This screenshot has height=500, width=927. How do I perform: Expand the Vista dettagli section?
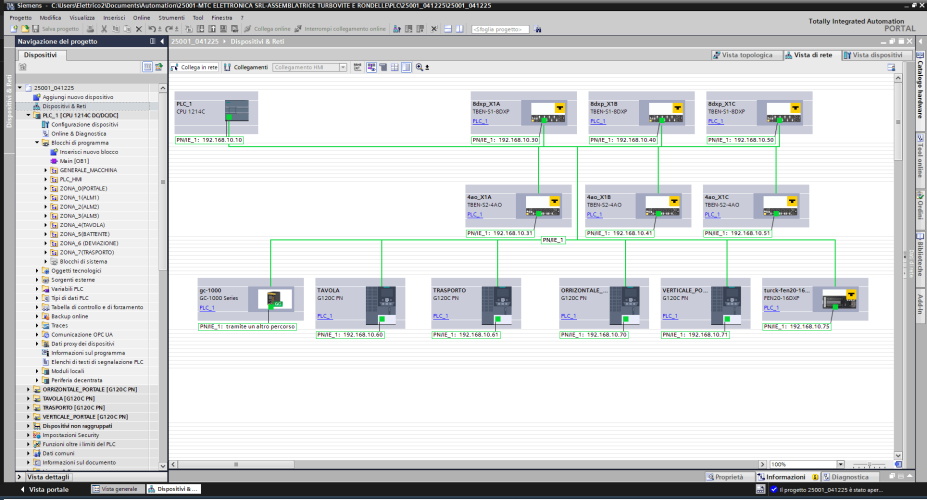tap(20, 477)
